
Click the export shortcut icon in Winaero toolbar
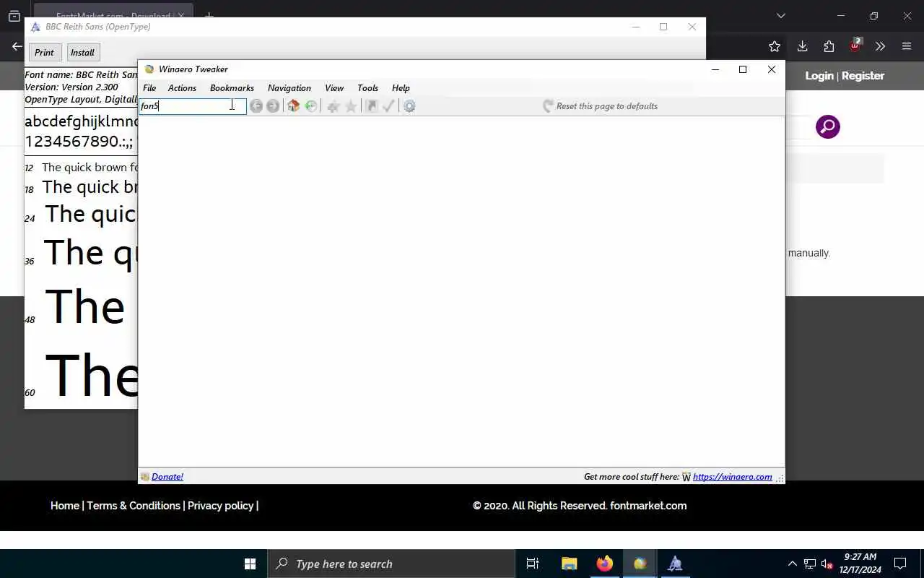[372, 106]
